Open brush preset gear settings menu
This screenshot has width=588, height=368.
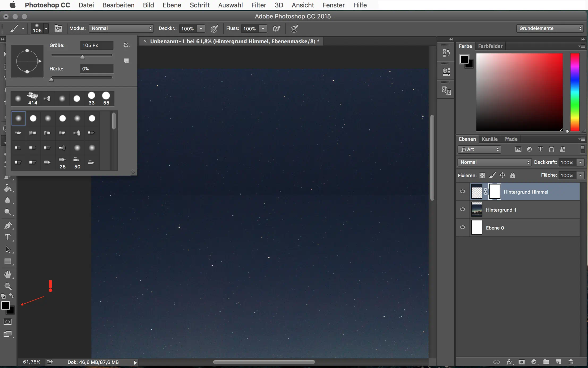click(x=126, y=45)
